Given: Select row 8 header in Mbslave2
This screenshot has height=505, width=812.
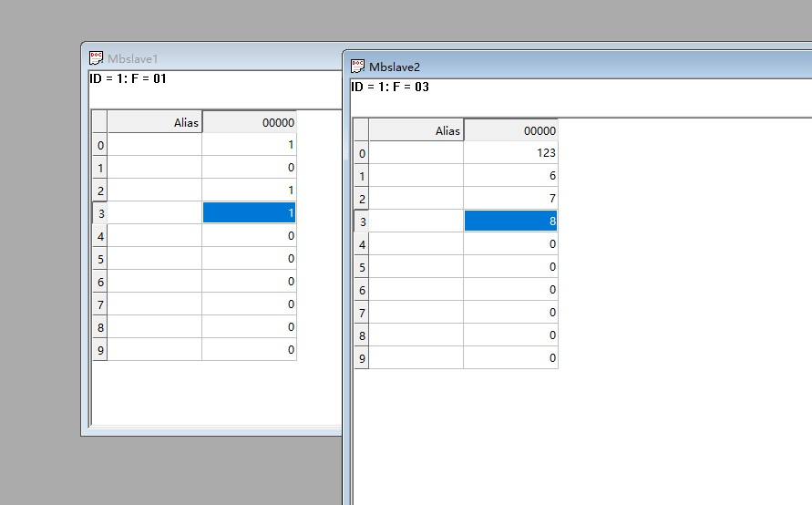Looking at the screenshot, I should tap(362, 335).
